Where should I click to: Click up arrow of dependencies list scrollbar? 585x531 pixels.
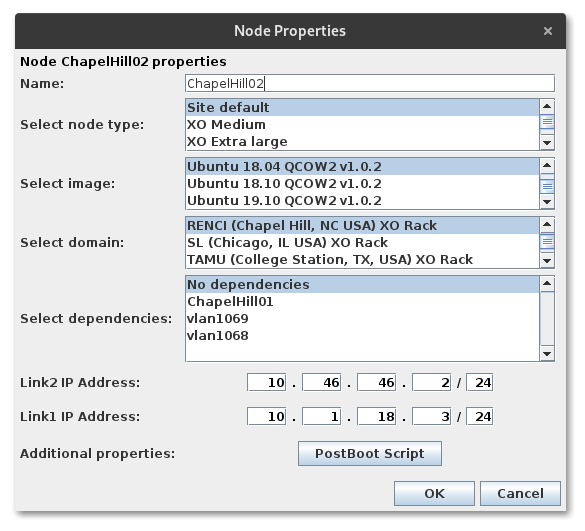tap(547, 283)
